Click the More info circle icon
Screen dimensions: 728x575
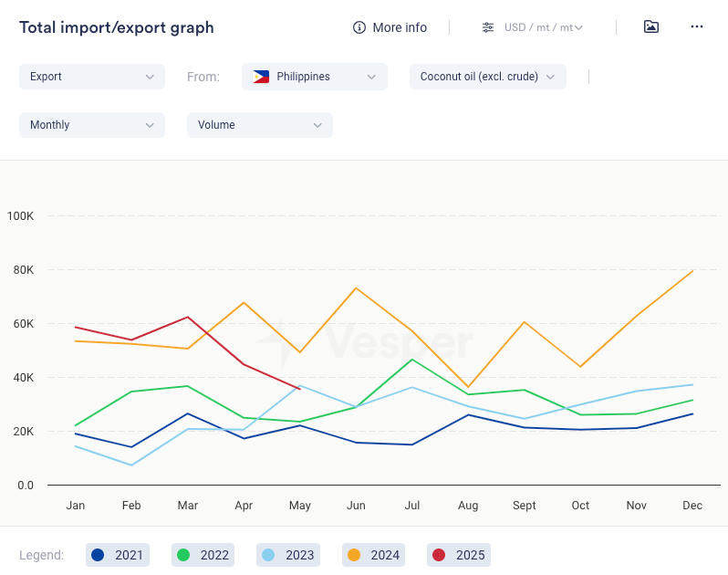(359, 27)
